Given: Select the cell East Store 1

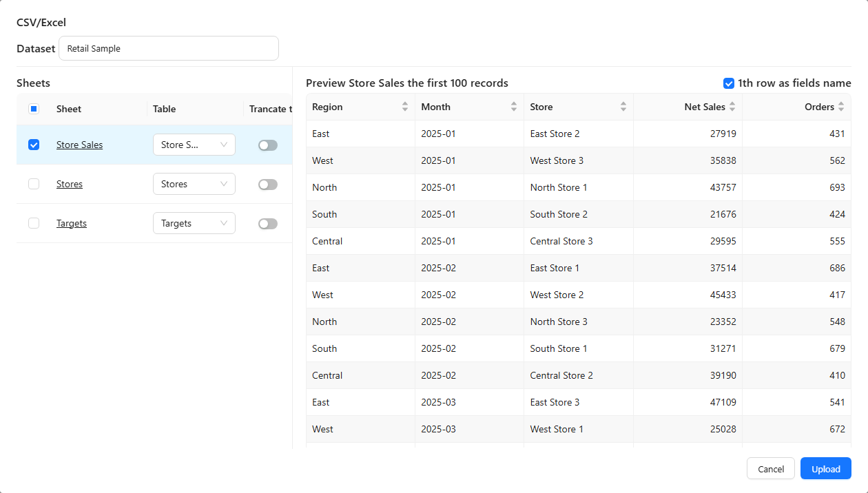Looking at the screenshot, I should point(579,268).
